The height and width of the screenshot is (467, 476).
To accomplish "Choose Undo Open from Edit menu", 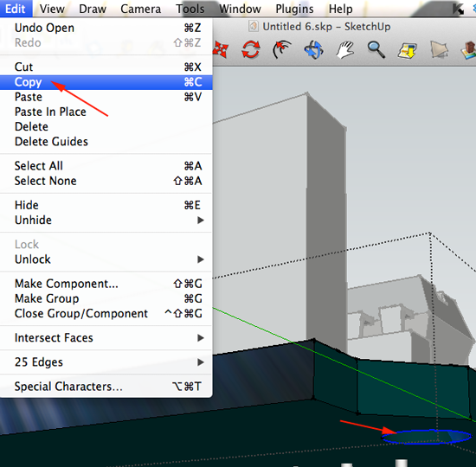I will (x=106, y=28).
